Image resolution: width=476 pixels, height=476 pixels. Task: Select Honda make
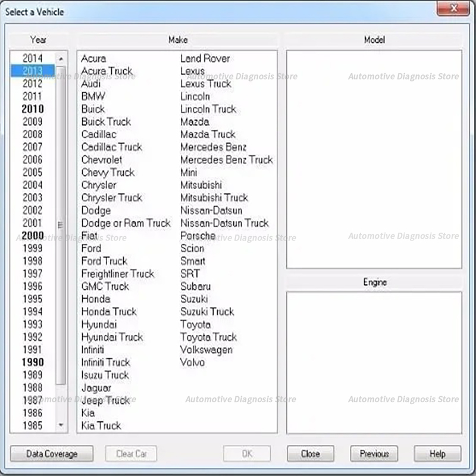[96, 299]
